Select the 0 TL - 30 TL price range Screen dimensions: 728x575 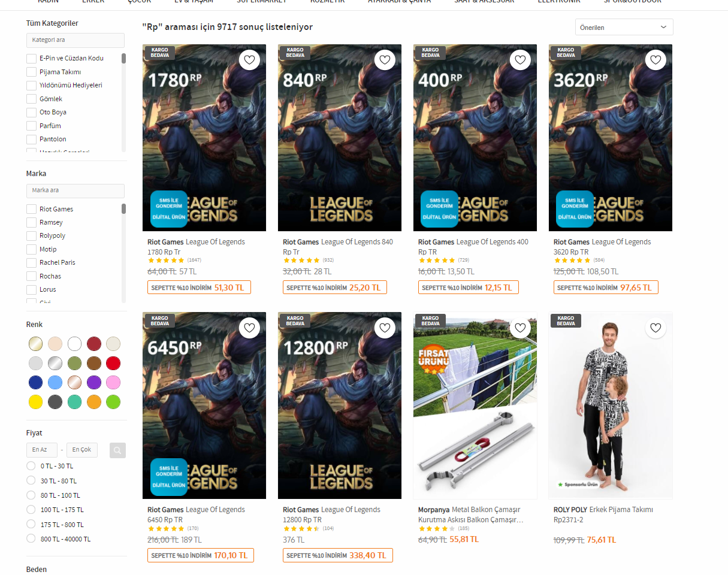(31, 466)
